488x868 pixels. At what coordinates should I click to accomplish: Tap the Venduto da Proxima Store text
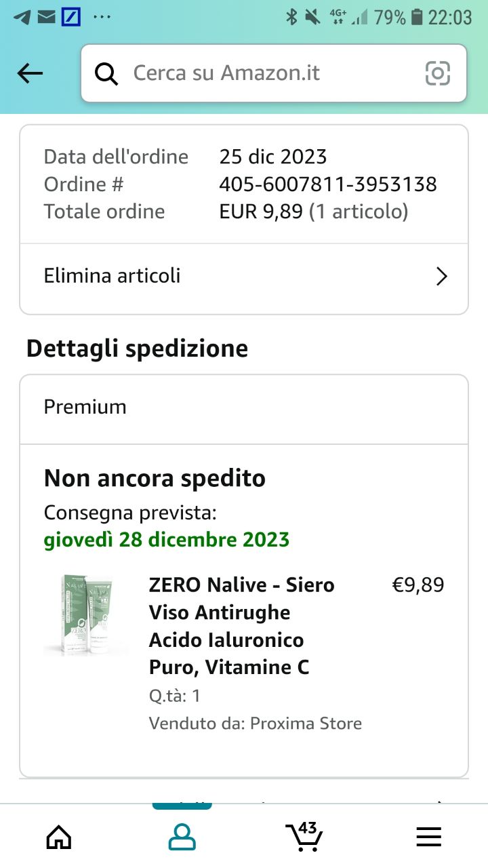(256, 724)
